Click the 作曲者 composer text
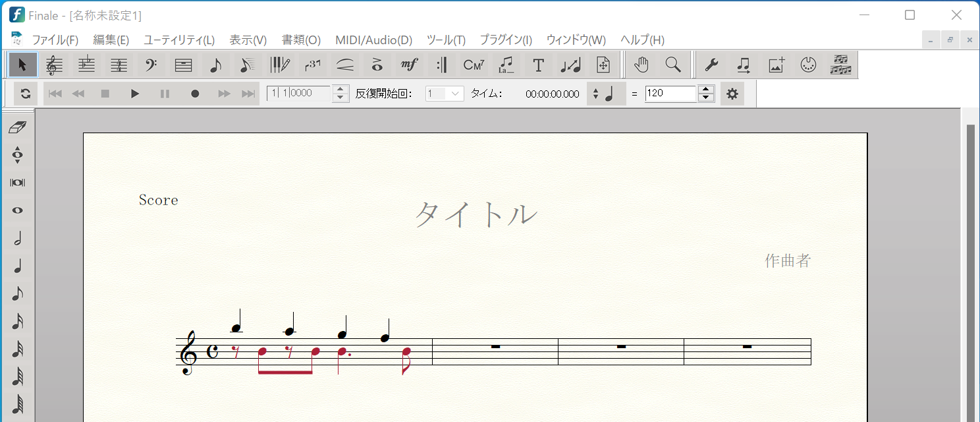The height and width of the screenshot is (422, 980). coord(787,260)
